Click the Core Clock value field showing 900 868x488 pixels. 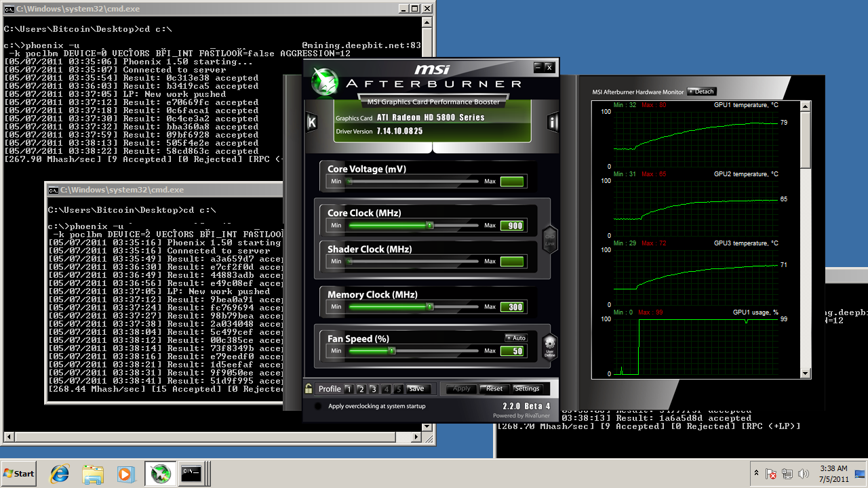(x=512, y=226)
